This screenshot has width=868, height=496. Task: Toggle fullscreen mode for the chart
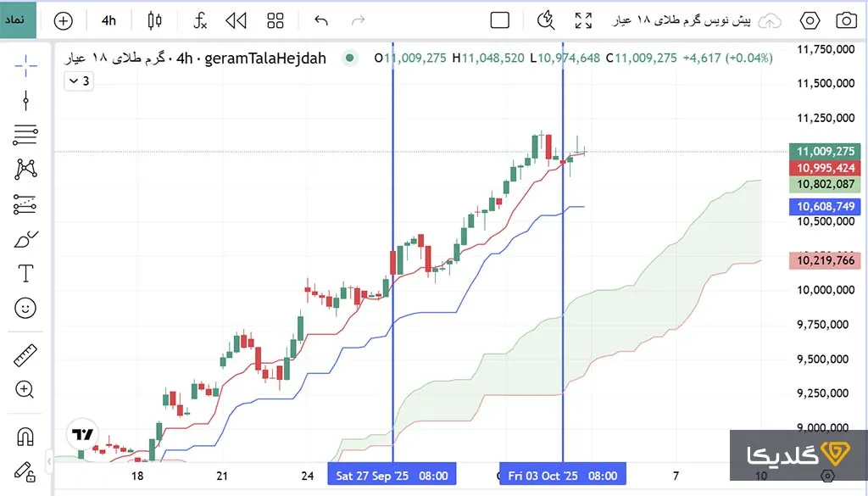tap(583, 20)
